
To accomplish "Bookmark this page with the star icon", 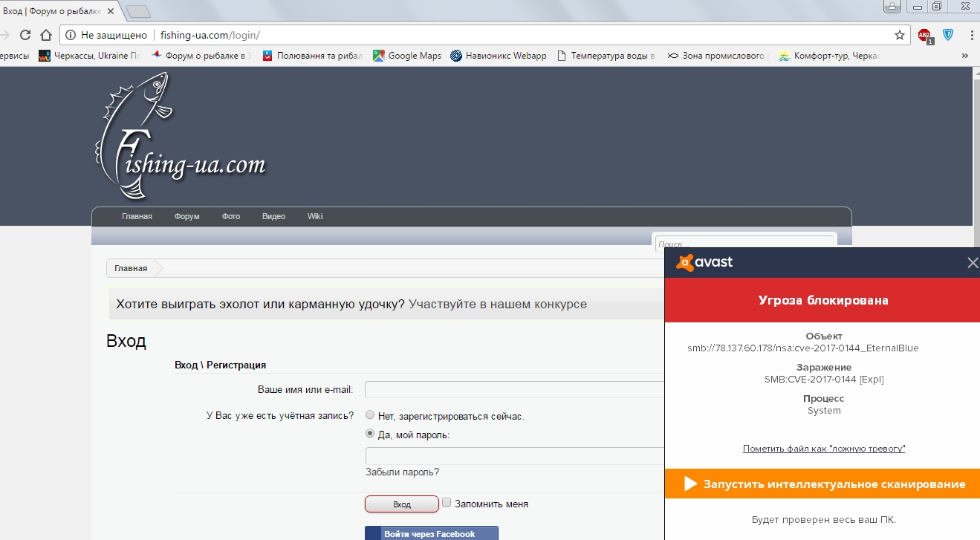I will tap(900, 35).
